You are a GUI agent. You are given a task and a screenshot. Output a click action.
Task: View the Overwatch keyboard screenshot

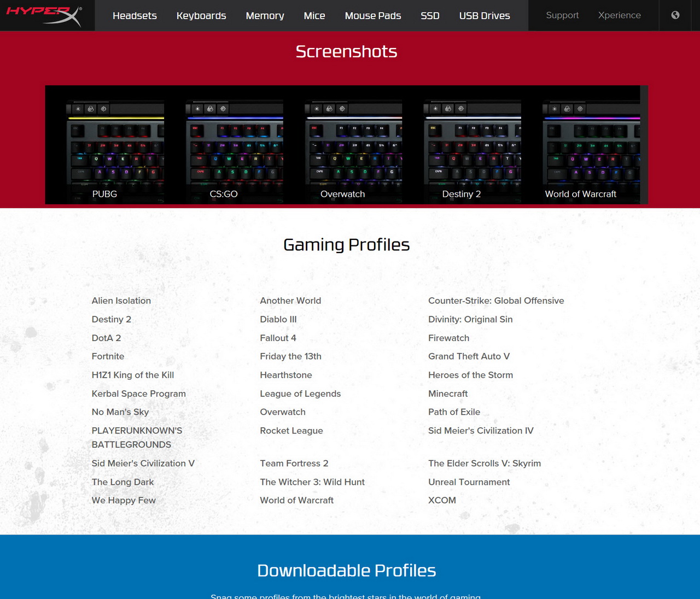[x=342, y=145]
